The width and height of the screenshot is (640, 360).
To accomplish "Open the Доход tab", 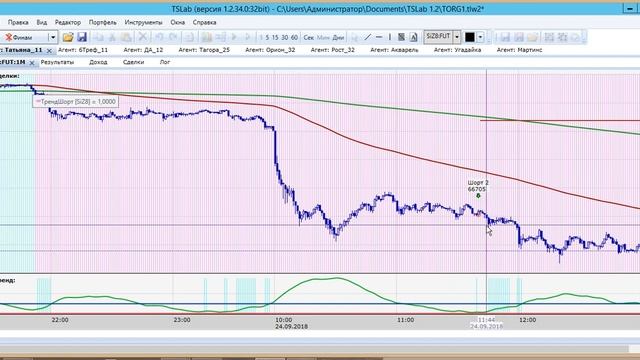I will click(x=98, y=62).
